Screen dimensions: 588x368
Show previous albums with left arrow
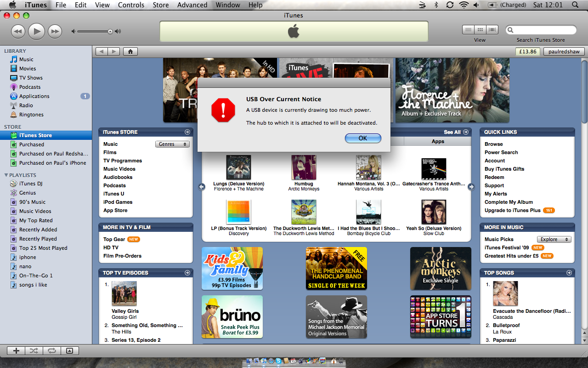[202, 187]
